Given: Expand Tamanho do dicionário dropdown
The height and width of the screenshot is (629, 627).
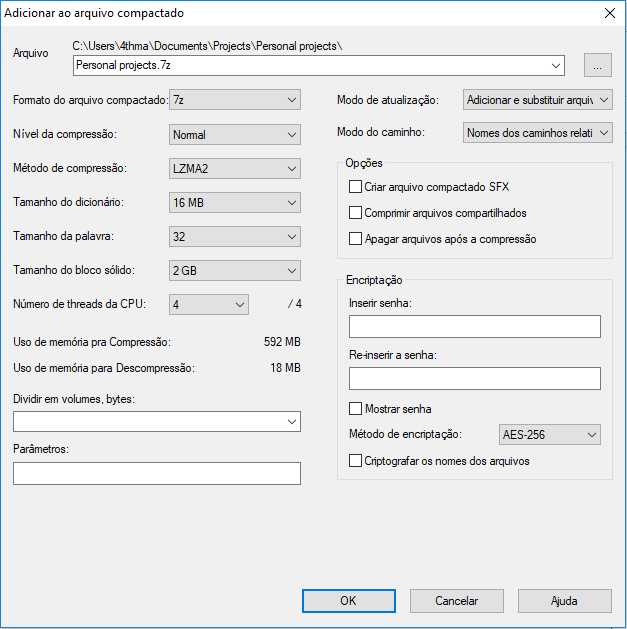Looking at the screenshot, I should (235, 203).
